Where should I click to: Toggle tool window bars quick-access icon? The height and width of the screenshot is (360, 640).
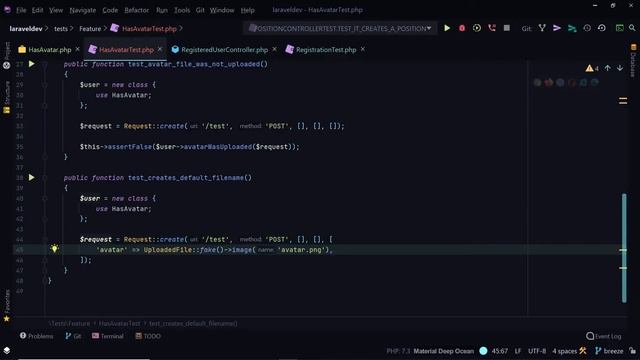(x=7, y=351)
